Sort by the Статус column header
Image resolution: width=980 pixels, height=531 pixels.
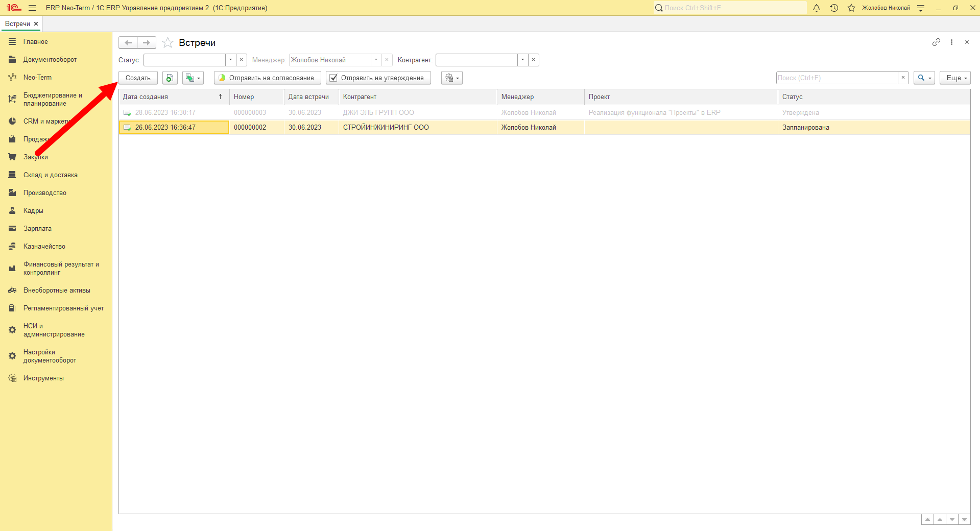pos(874,97)
